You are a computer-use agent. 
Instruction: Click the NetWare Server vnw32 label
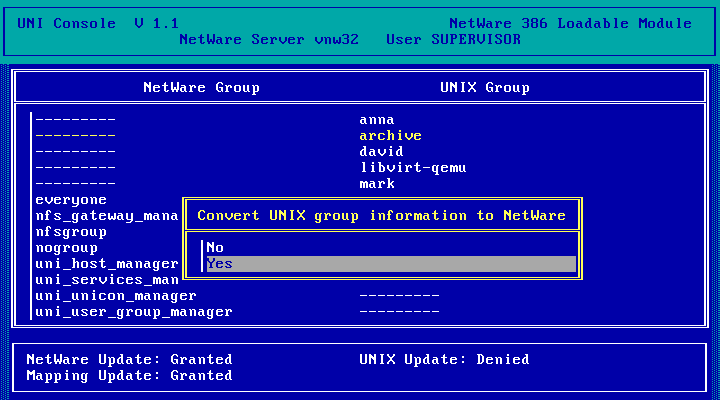point(269,39)
